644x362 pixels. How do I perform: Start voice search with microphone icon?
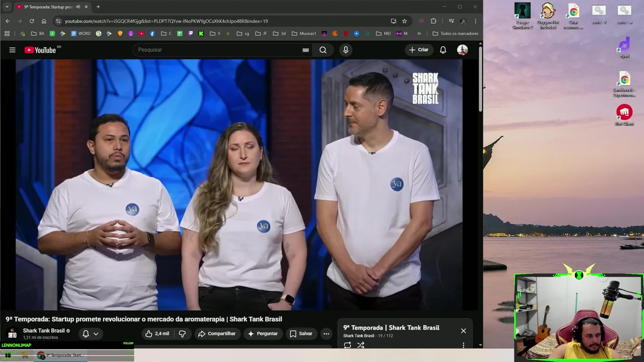[345, 50]
